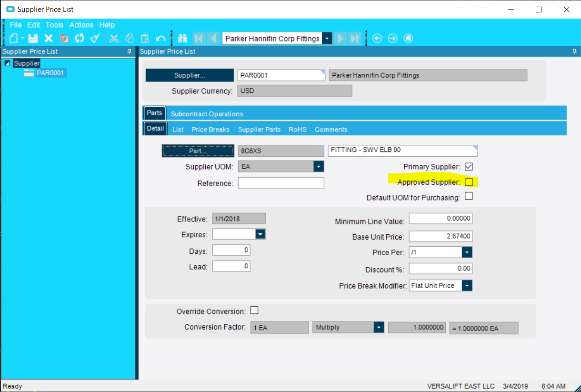Screen dimensions: 581x392
Task: Click the New document toolbar icon
Action: (x=14, y=39)
